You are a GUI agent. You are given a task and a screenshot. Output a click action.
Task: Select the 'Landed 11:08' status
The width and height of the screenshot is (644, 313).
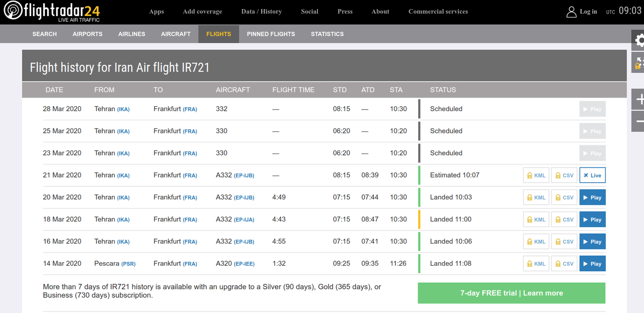tap(451, 264)
